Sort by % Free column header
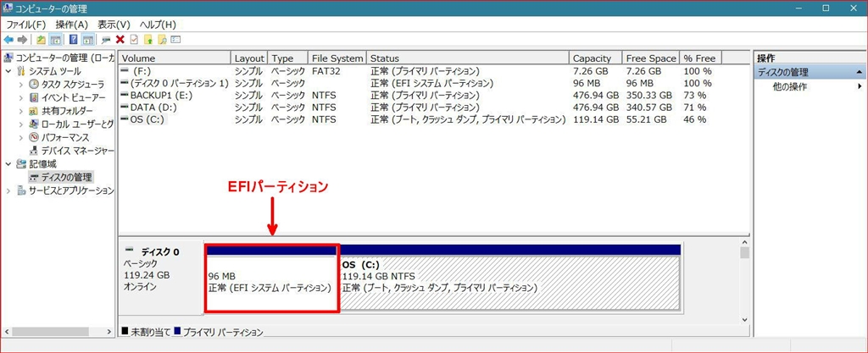The width and height of the screenshot is (868, 353). click(x=700, y=58)
